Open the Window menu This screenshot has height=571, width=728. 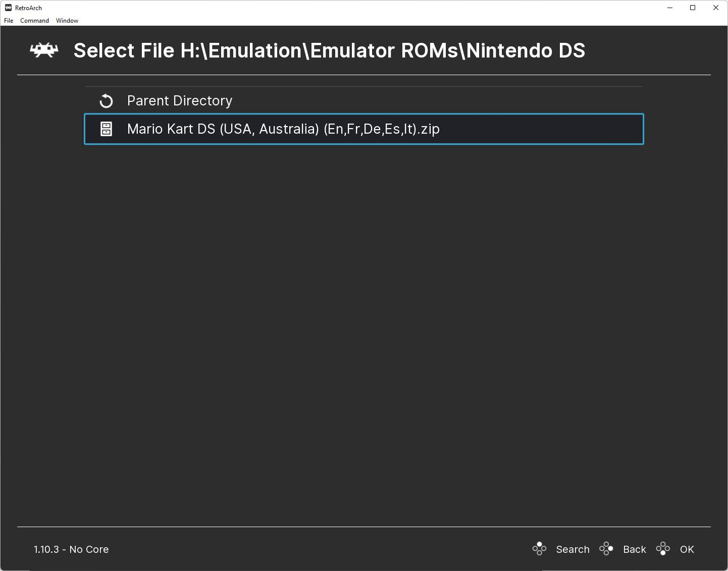(67, 21)
